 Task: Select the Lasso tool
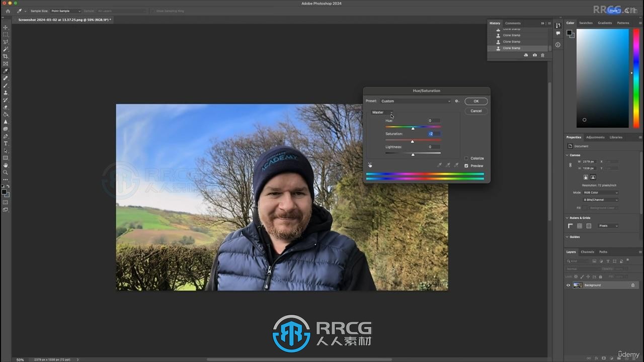pos(6,42)
